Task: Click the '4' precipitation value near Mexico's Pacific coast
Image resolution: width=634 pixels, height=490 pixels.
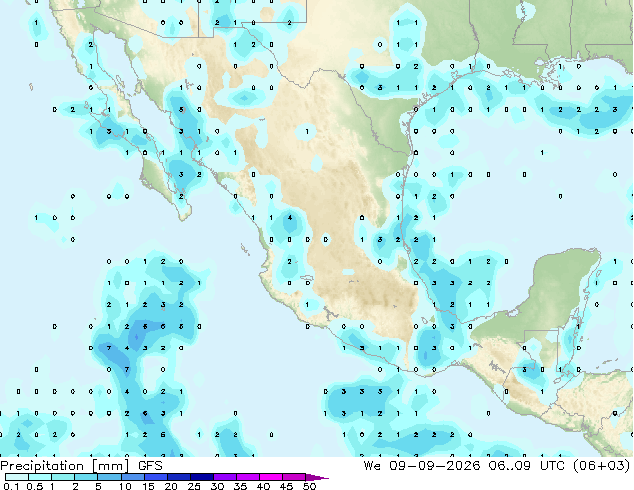Action: click(x=290, y=218)
